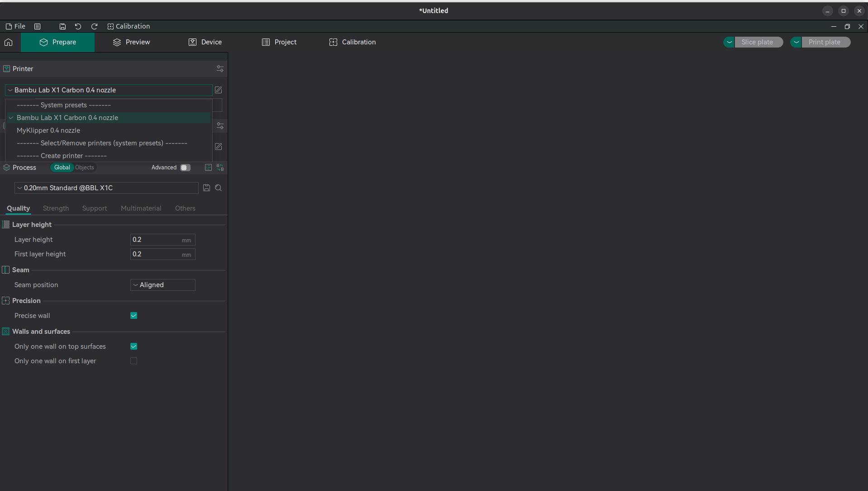868x491 pixels.
Task: Click compare presets icon in Process header
Action: coord(220,168)
